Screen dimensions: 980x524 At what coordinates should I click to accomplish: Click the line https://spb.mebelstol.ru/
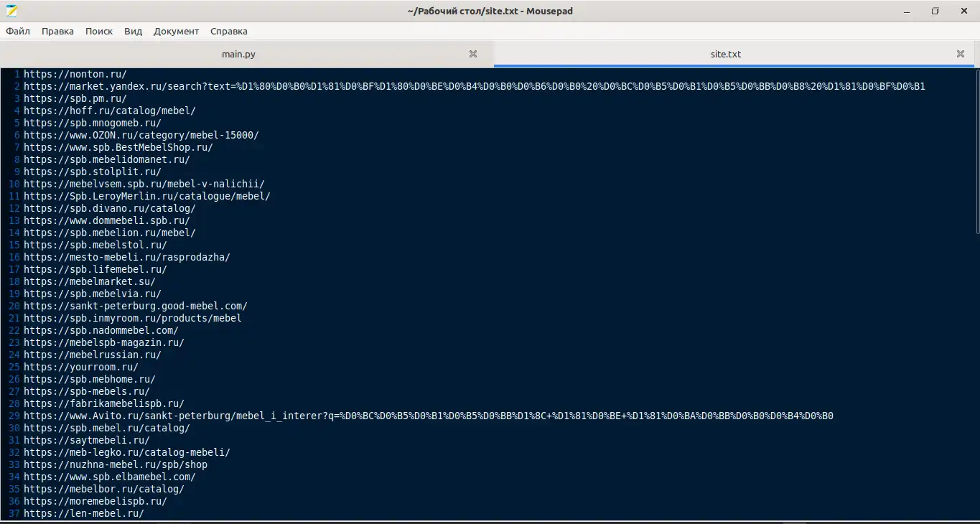[95, 245]
